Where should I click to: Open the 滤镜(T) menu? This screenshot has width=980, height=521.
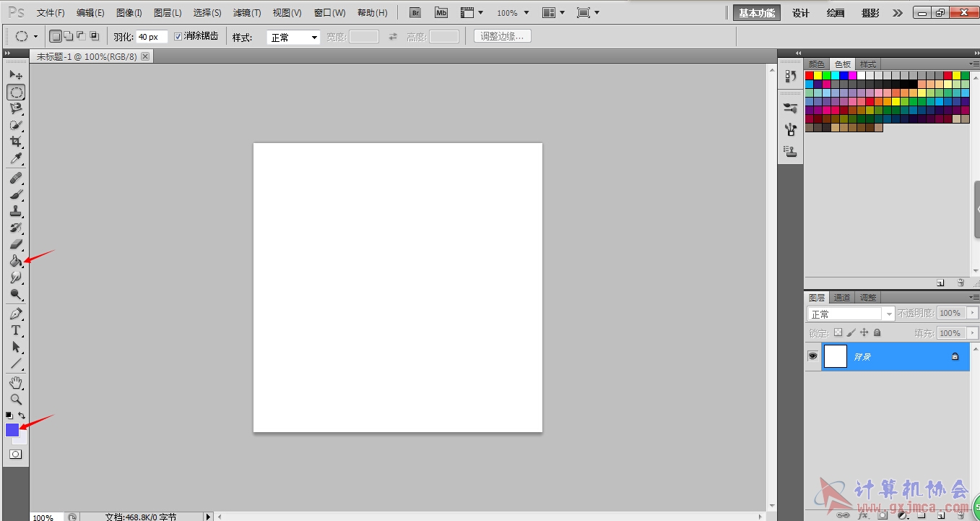247,13
